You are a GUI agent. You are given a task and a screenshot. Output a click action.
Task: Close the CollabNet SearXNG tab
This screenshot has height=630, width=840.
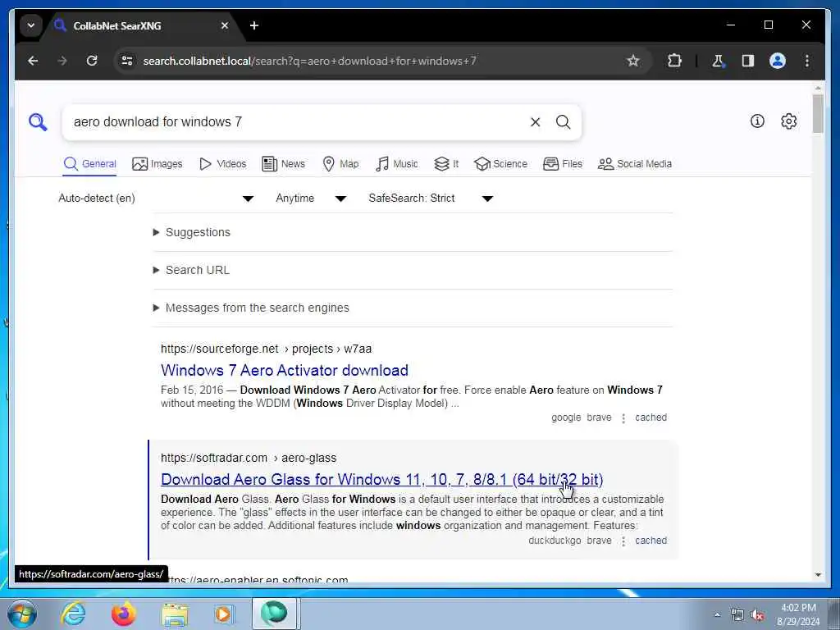pyautogui.click(x=225, y=25)
